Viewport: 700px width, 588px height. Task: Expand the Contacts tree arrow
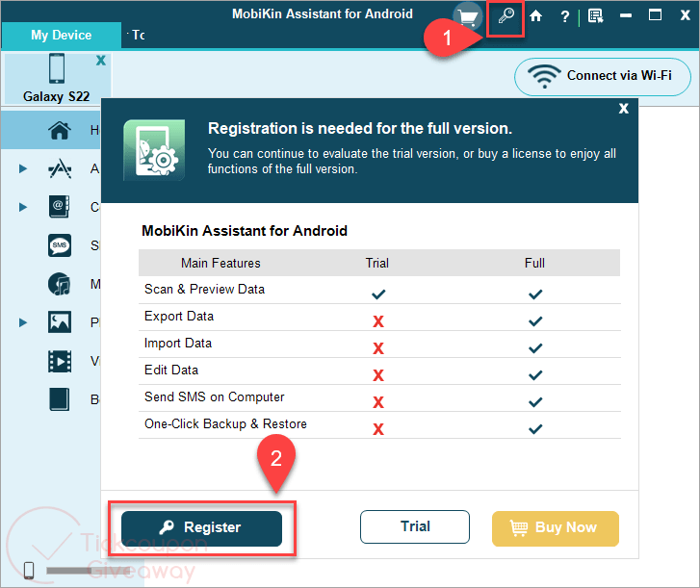[x=23, y=207]
